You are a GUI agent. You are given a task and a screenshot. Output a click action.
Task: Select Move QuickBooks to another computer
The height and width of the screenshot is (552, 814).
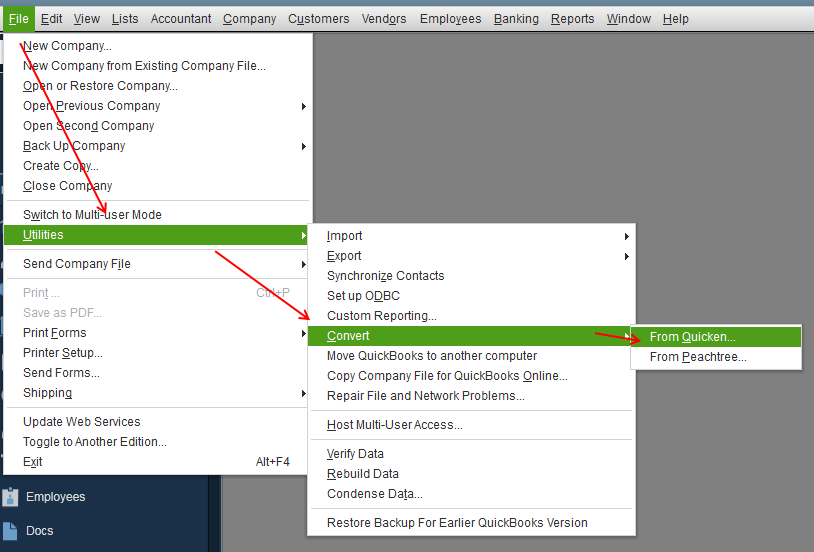pyautogui.click(x=471, y=356)
